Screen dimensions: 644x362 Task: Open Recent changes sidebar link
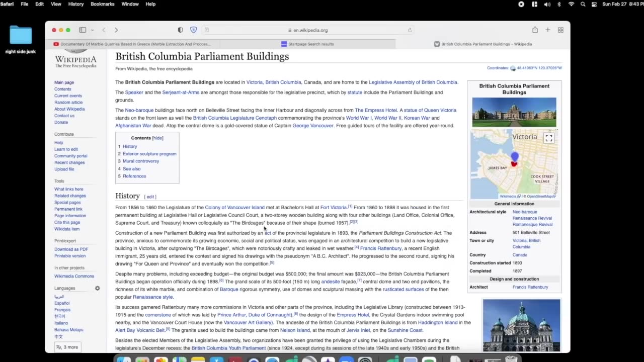coord(69,162)
